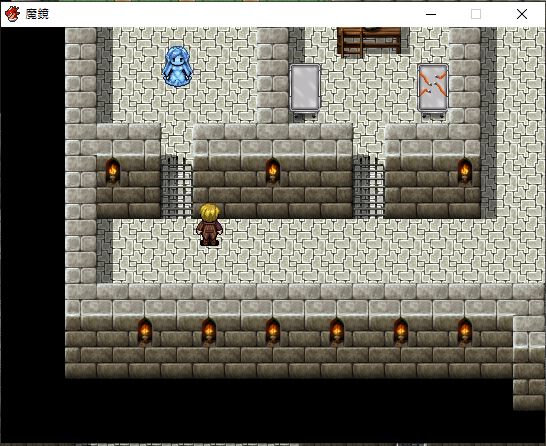Click the disabled maximize button

476,14
